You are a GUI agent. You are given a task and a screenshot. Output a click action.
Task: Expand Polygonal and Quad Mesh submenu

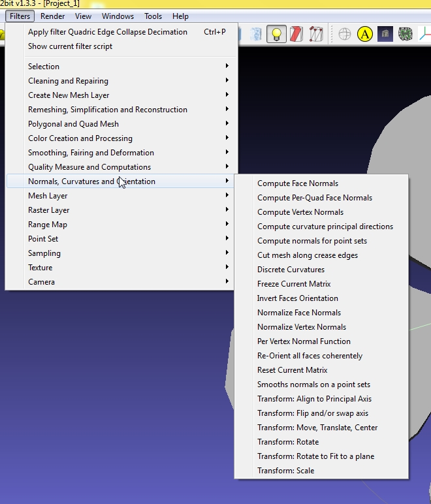coord(122,124)
